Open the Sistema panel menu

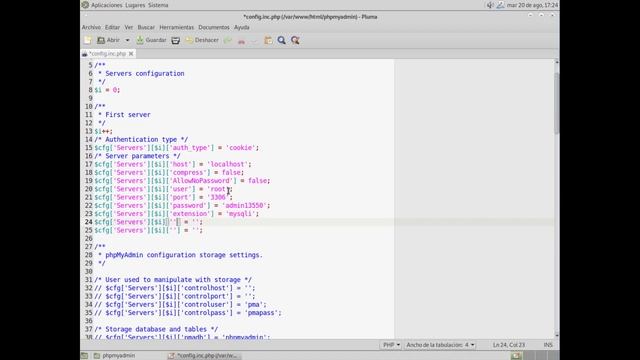(x=158, y=5)
